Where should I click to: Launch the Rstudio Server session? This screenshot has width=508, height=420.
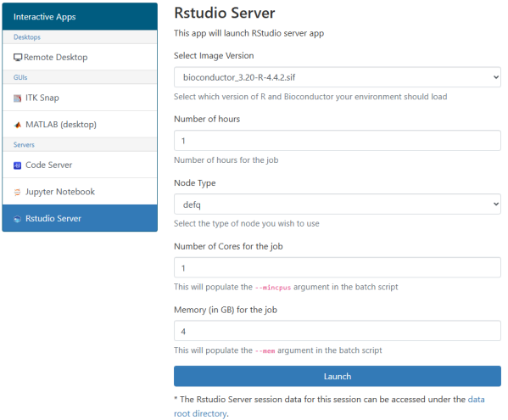[x=338, y=376]
